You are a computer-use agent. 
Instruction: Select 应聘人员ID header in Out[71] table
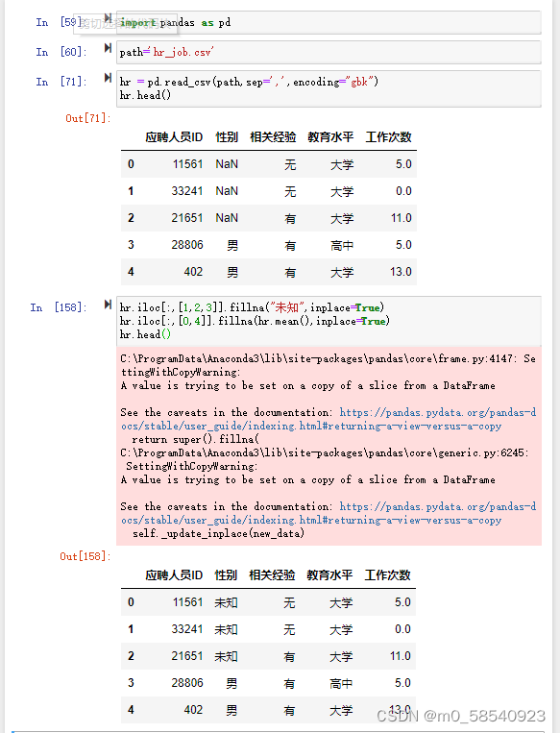174,137
